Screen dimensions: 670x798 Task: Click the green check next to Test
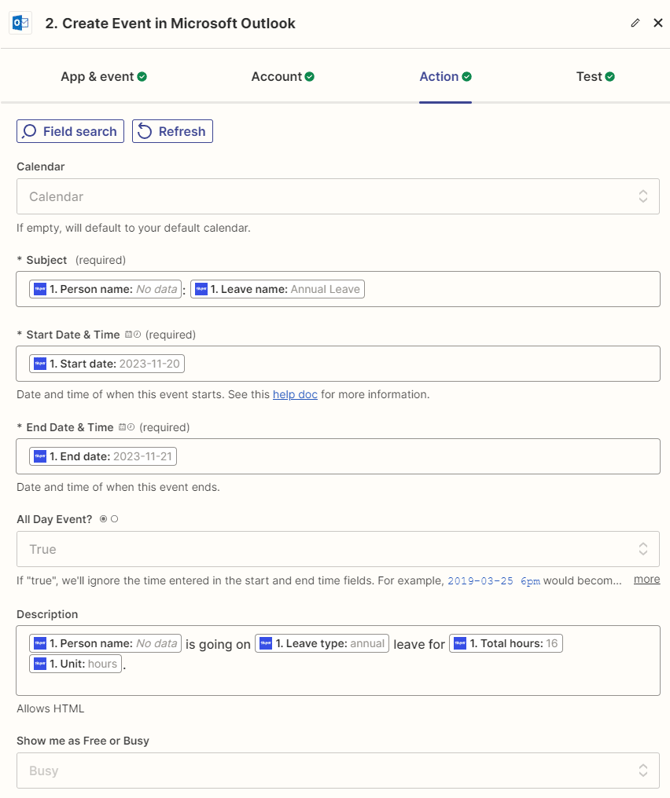pos(610,76)
